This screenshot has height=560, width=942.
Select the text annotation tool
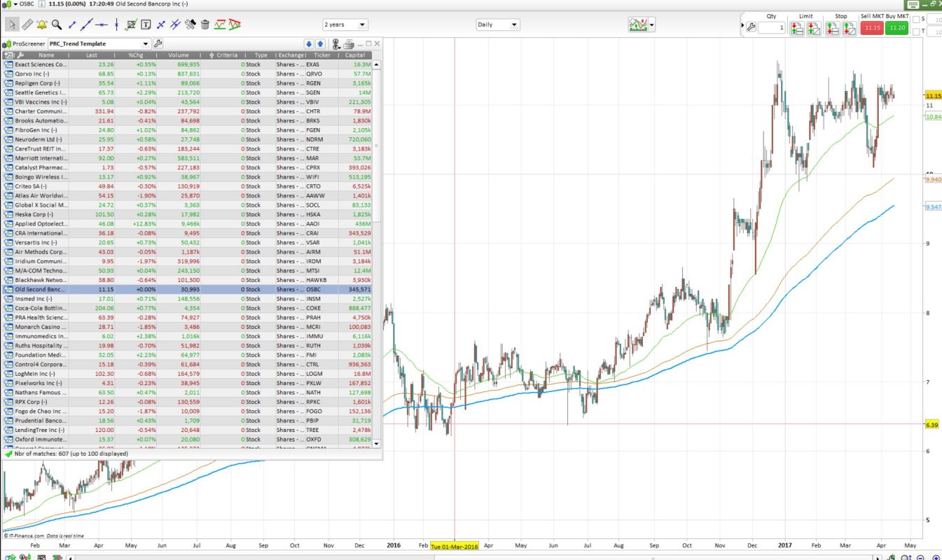pos(146,24)
